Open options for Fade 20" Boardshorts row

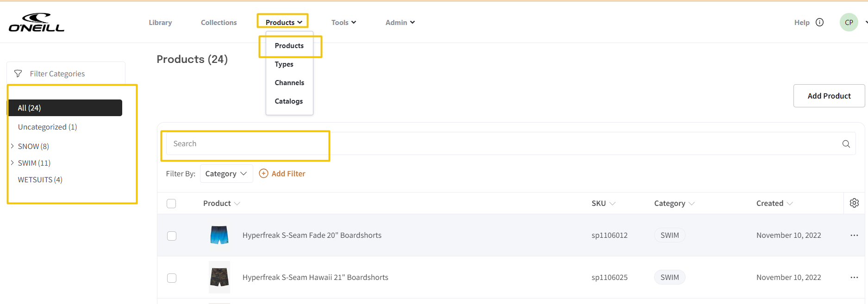click(x=854, y=236)
